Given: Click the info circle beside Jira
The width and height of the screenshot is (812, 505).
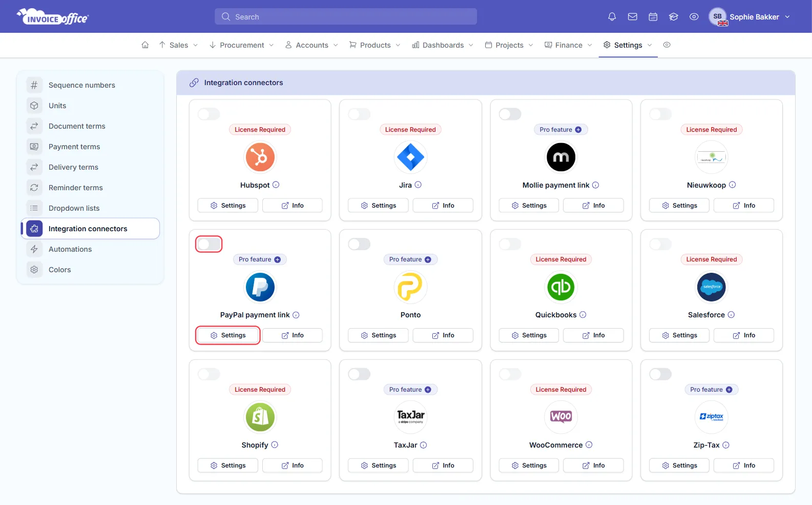Looking at the screenshot, I should click(x=418, y=185).
